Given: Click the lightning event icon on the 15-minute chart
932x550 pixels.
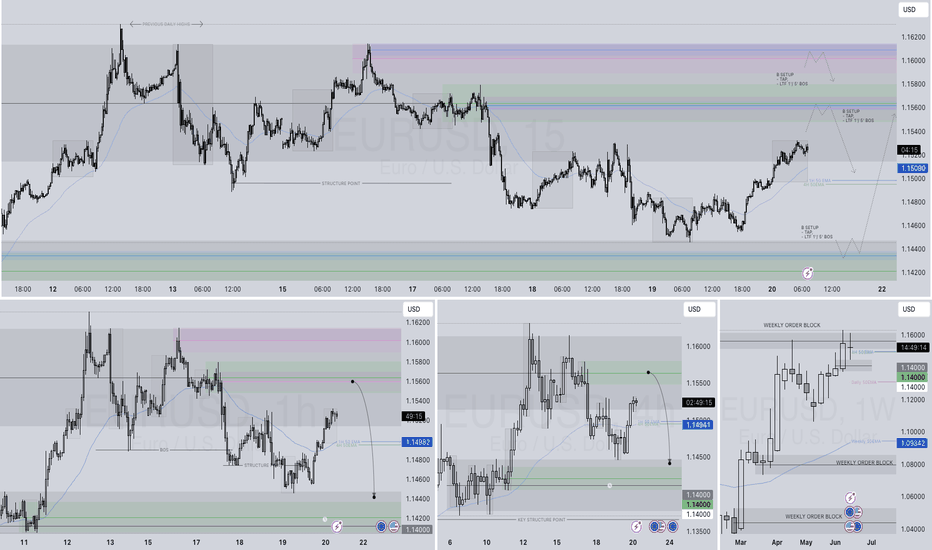Looking at the screenshot, I should [x=808, y=273].
